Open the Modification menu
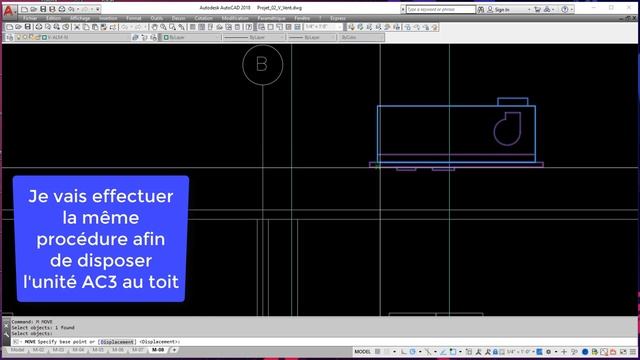The image size is (640, 360). coord(235,18)
